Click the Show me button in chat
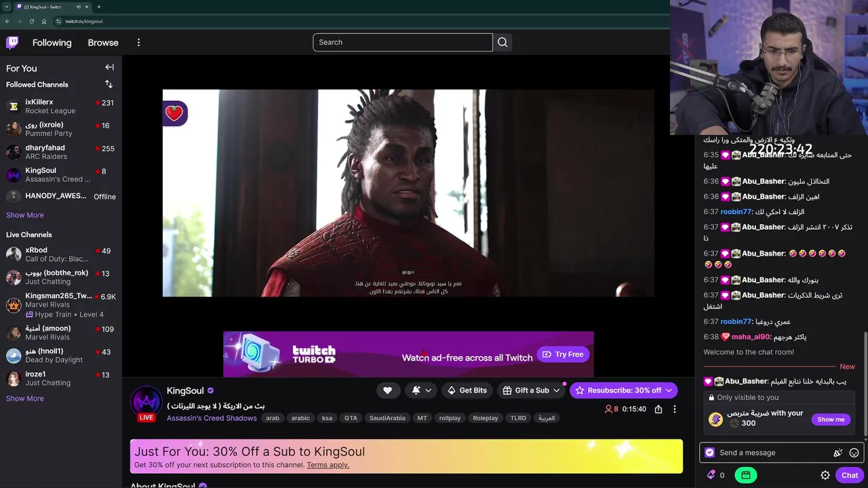 click(x=831, y=420)
